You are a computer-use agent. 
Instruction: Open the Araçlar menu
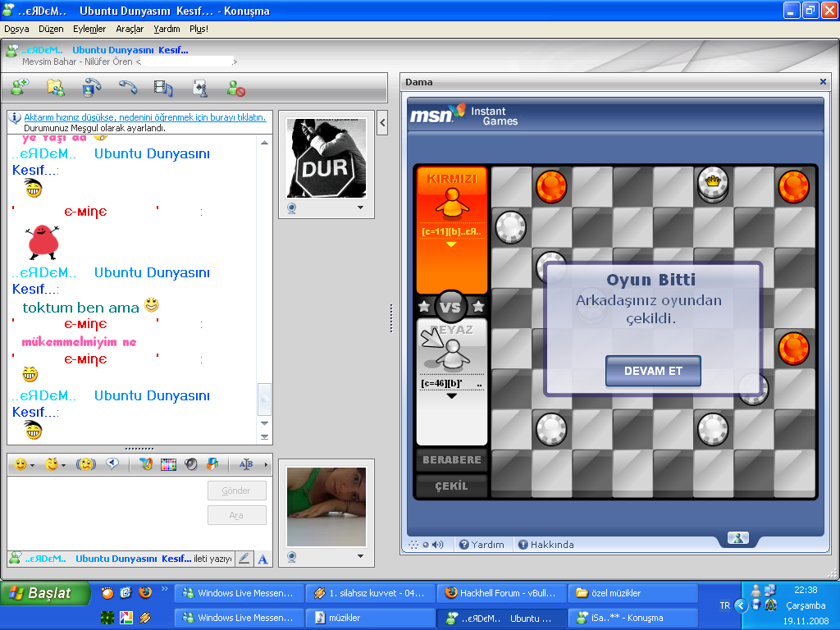[130, 29]
